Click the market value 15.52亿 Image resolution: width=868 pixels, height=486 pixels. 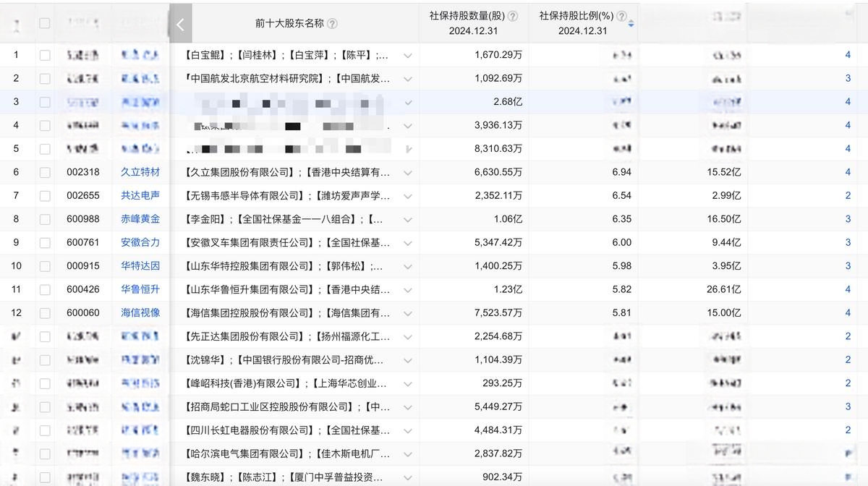724,172
